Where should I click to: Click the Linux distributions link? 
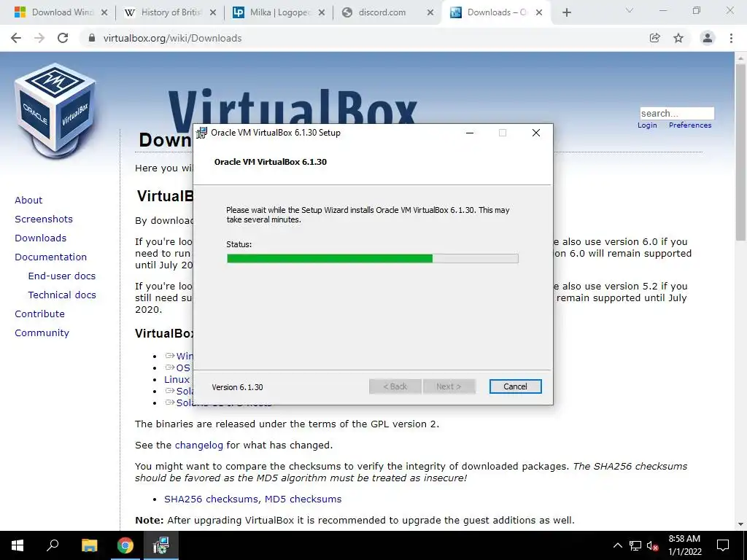click(x=177, y=379)
